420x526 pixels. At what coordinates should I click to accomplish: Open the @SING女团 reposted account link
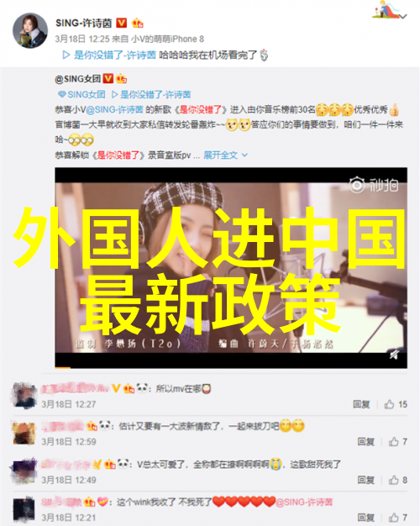click(x=77, y=79)
